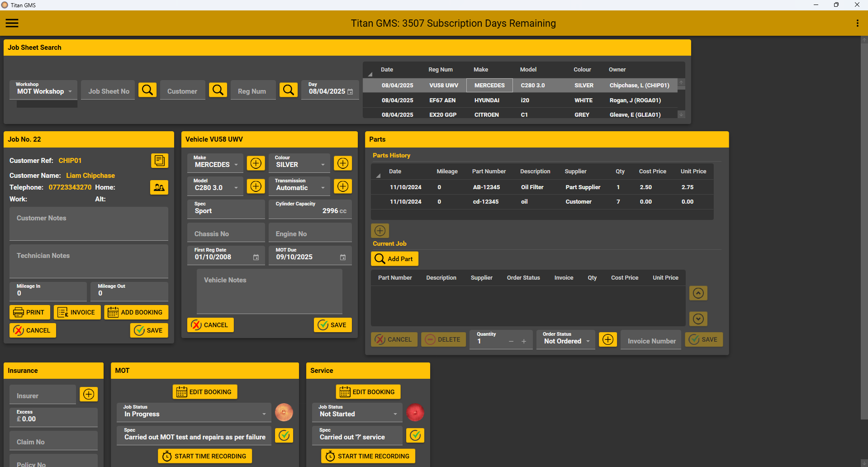Open MOT Job Status In Progress dropdown
This screenshot has width=868, height=467.
tap(194, 412)
